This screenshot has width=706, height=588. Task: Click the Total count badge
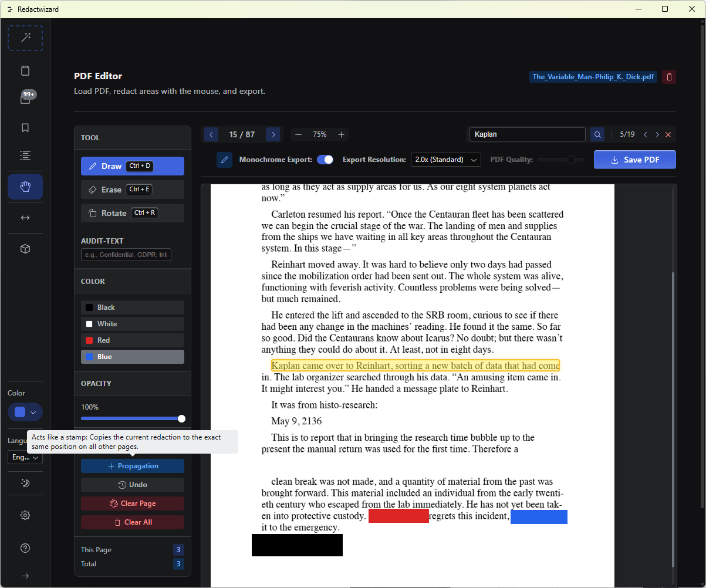pos(179,564)
